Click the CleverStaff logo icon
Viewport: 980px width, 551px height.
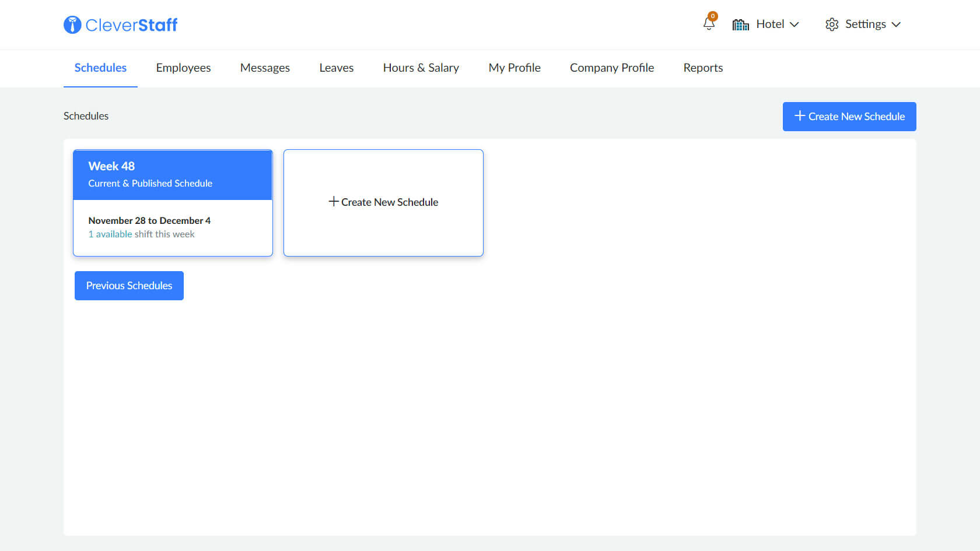(72, 24)
